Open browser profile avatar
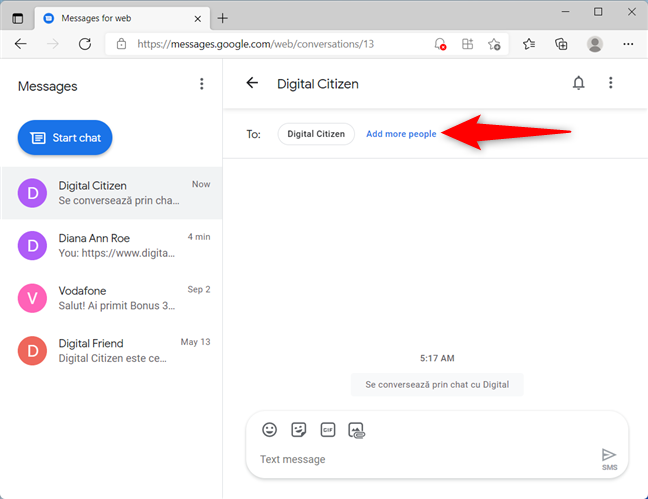The image size is (648, 499). tap(595, 44)
